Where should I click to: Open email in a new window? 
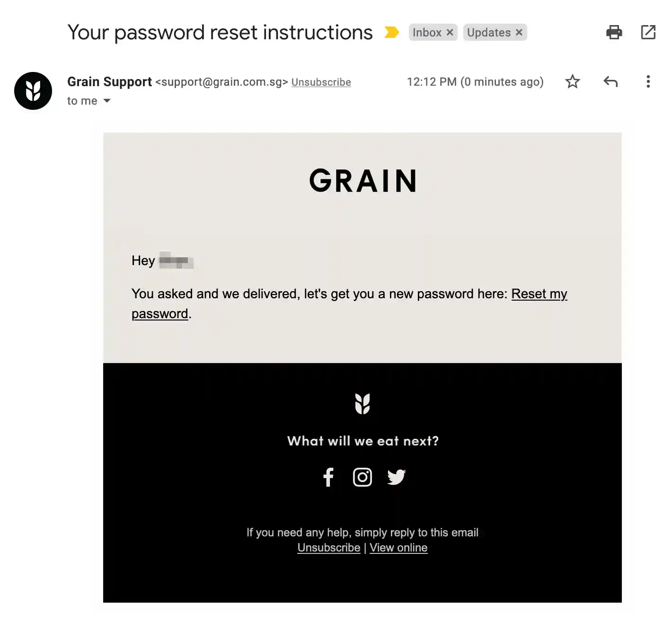click(x=648, y=32)
